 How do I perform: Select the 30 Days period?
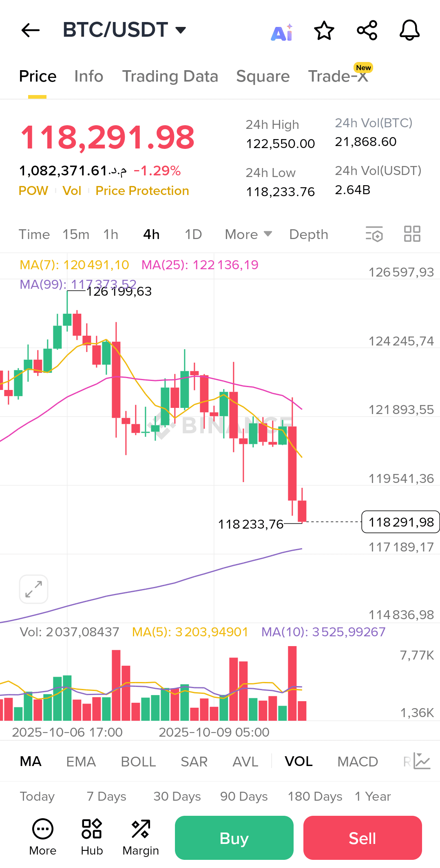[177, 796]
